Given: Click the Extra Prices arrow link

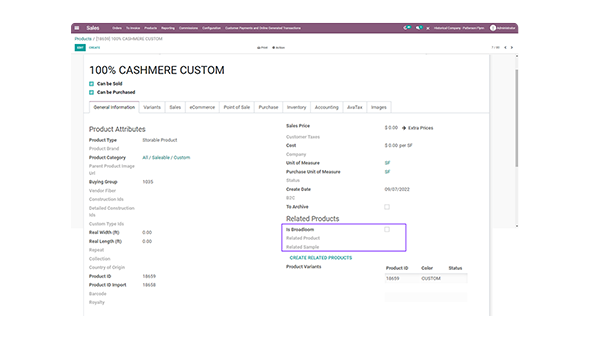Looking at the screenshot, I should click(x=418, y=128).
